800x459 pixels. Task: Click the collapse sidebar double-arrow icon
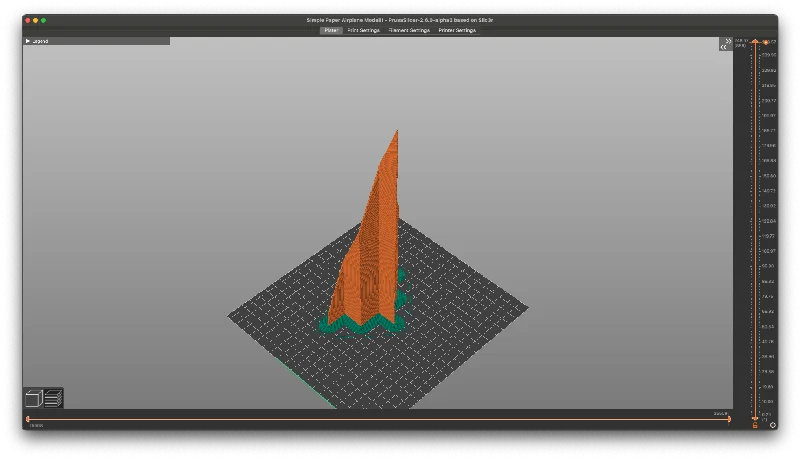coord(726,44)
